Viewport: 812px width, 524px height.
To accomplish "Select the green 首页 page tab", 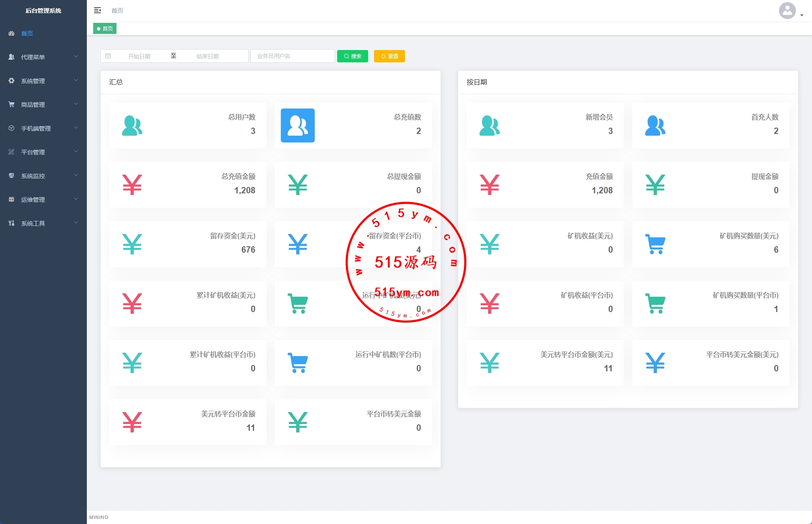I will pyautogui.click(x=105, y=28).
